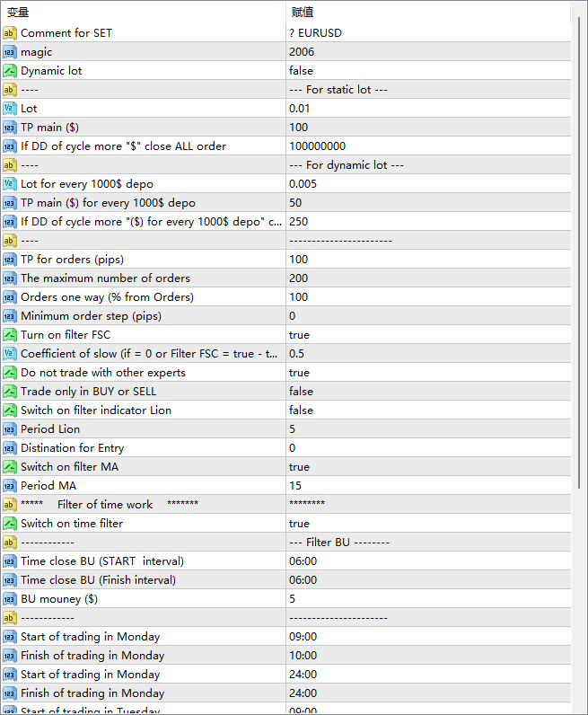Screen dimensions: 588x715
Task: Select the true value for Turn on filter FSC
Action: (x=428, y=335)
